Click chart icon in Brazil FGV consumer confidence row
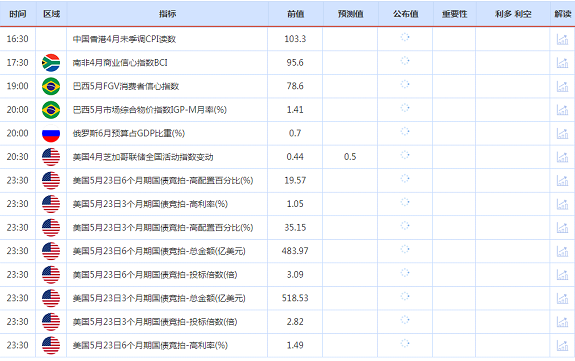575x361 pixels. (x=562, y=86)
